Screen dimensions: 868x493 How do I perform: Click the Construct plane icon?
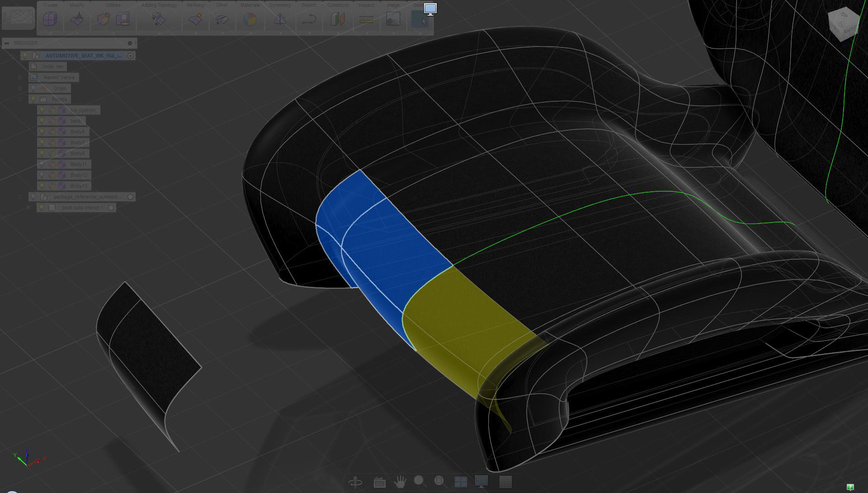(x=337, y=19)
